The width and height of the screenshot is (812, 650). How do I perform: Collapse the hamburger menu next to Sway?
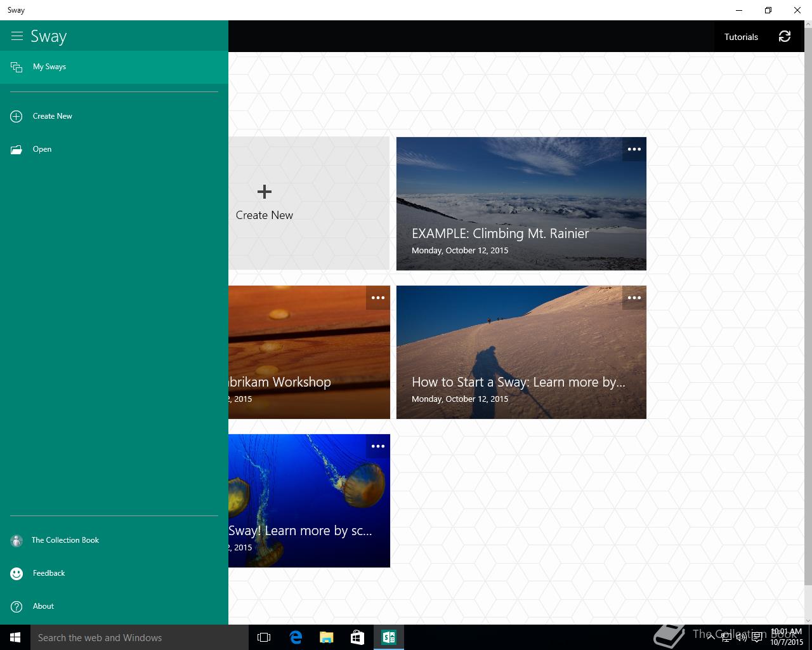pyautogui.click(x=17, y=36)
